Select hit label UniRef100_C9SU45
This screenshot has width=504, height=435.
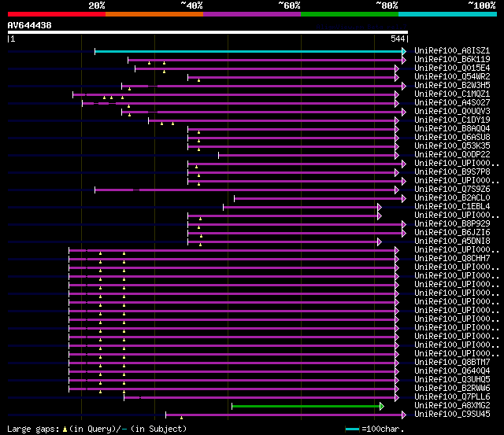(452, 415)
